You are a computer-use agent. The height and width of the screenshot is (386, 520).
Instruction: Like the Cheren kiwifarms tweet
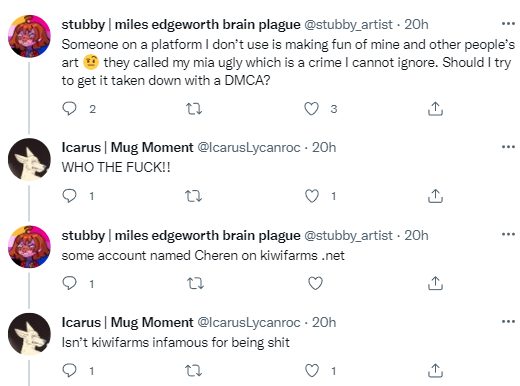pyautogui.click(x=315, y=283)
